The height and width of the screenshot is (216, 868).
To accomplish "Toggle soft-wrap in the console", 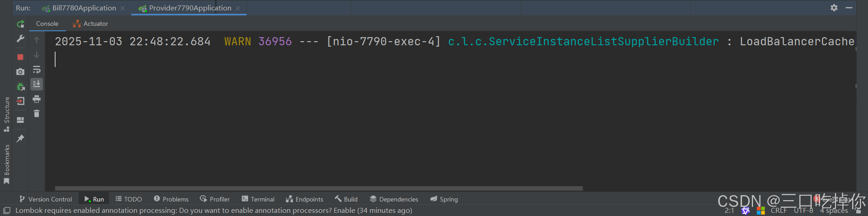I will (x=37, y=70).
